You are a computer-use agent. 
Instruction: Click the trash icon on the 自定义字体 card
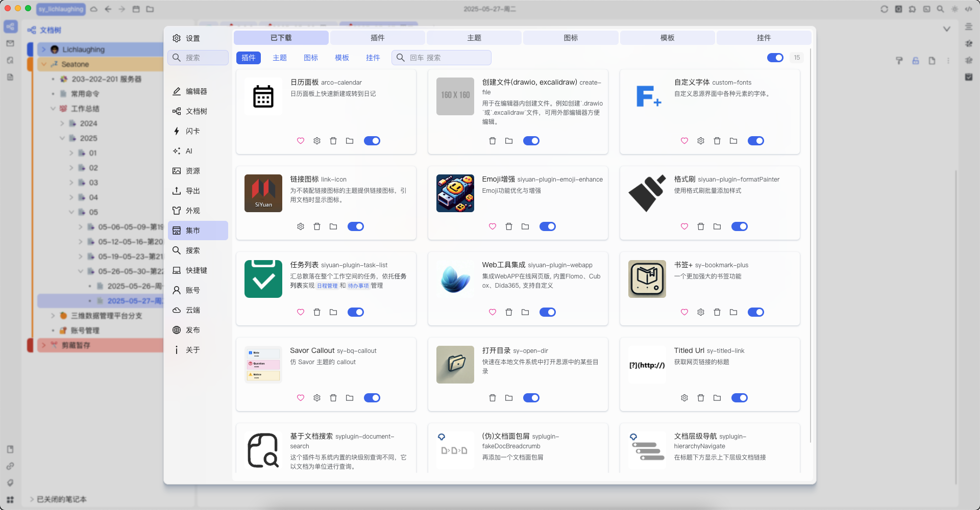(717, 141)
